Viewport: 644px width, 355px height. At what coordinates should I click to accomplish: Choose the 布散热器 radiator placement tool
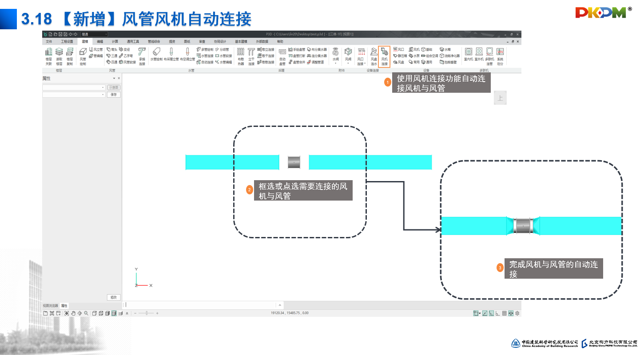(x=241, y=57)
